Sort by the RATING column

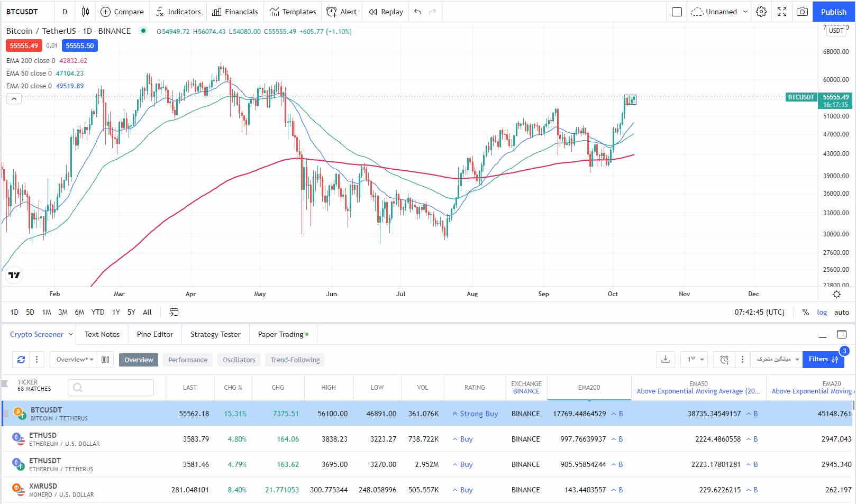pos(475,388)
